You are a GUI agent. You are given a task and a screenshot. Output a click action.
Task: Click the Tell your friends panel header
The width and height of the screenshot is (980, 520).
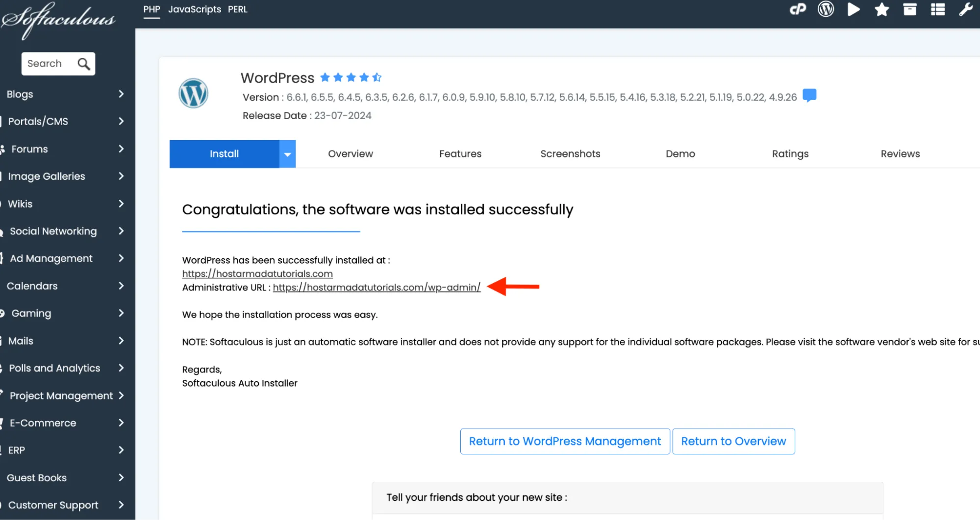pyautogui.click(x=628, y=498)
